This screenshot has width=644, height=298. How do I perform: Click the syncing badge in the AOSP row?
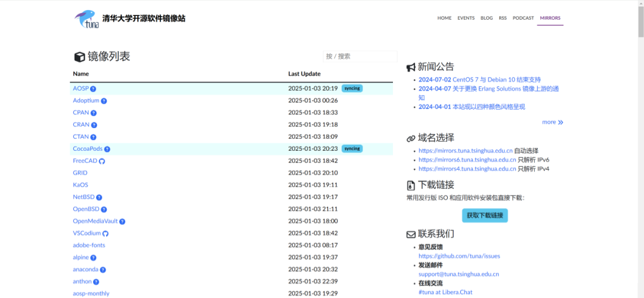(x=352, y=88)
